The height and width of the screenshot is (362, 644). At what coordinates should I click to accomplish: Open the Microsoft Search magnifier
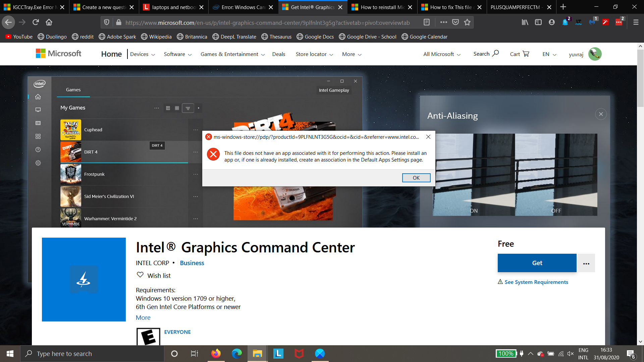[x=495, y=53]
